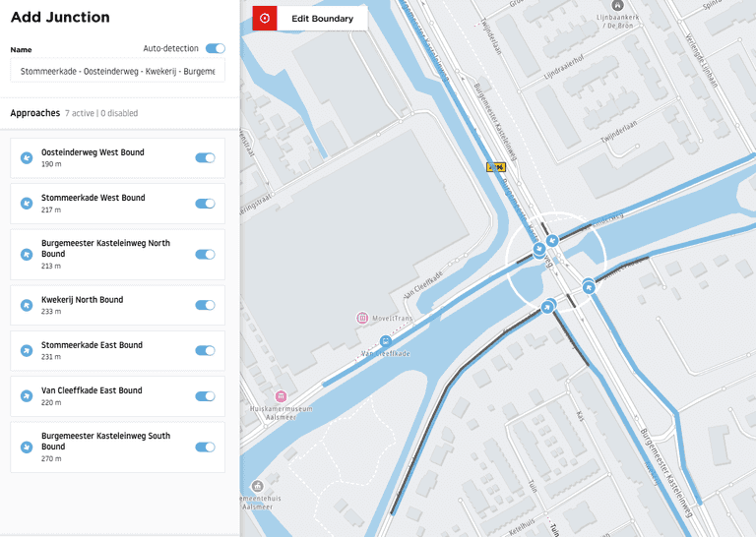Click the Van Cleeffkade East Bound arrow icon
This screenshot has height=537, width=756.
(x=27, y=396)
